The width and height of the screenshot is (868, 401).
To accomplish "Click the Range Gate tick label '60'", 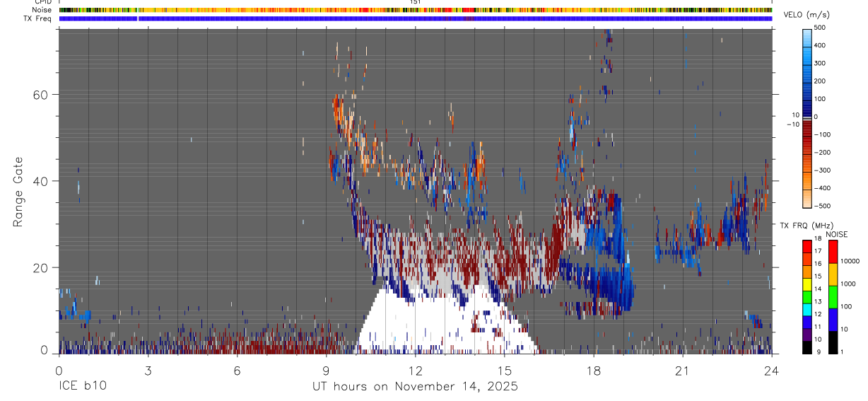I will [42, 94].
